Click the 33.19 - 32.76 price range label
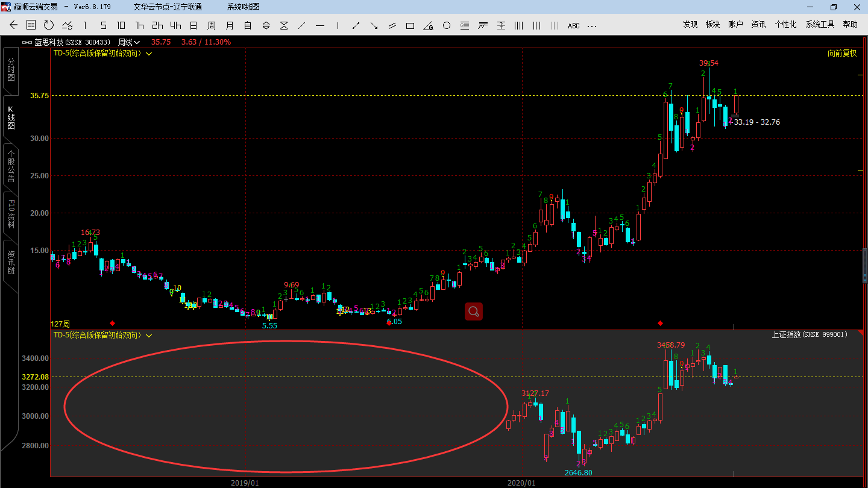Viewport: 868px width, 488px height. 757,122
